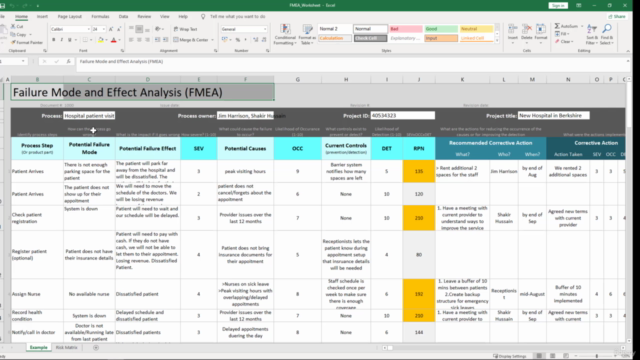Activate the Format Painter tool
The width and height of the screenshot is (640, 360).
(27, 42)
